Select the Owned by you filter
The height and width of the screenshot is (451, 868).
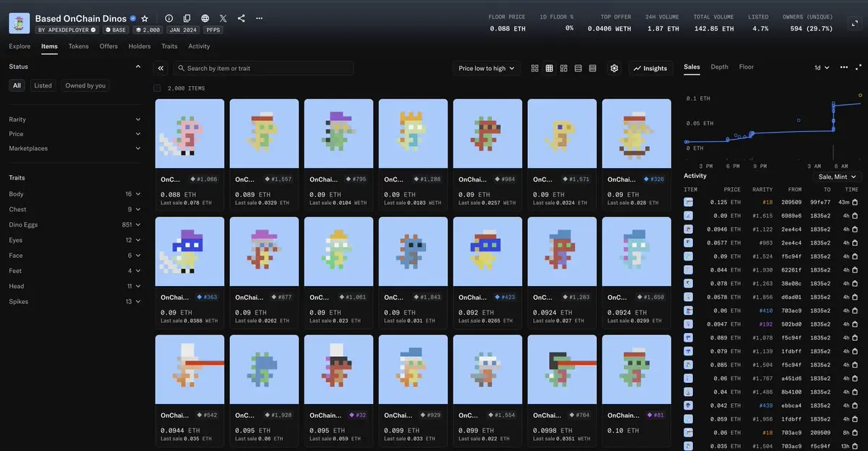(85, 85)
